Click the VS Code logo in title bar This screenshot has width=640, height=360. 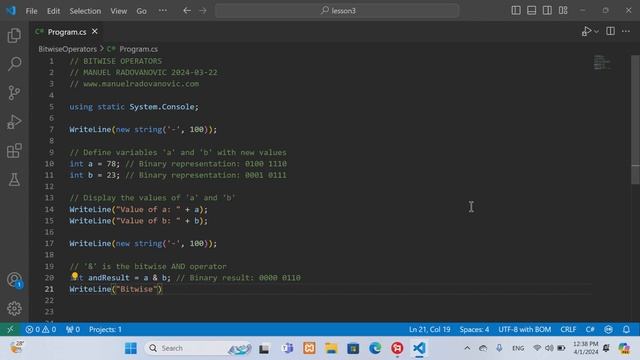[11, 11]
